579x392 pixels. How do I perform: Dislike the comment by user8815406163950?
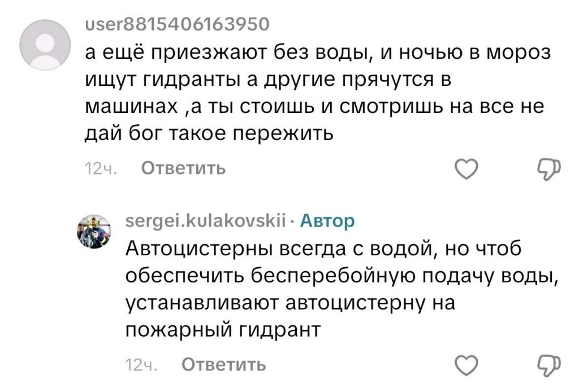[548, 169]
